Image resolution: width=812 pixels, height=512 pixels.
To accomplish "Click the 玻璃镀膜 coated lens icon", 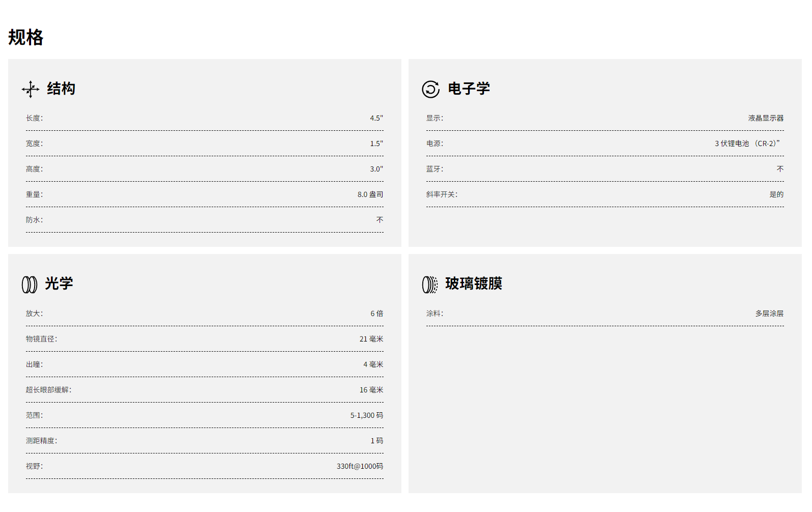I will [430, 285].
